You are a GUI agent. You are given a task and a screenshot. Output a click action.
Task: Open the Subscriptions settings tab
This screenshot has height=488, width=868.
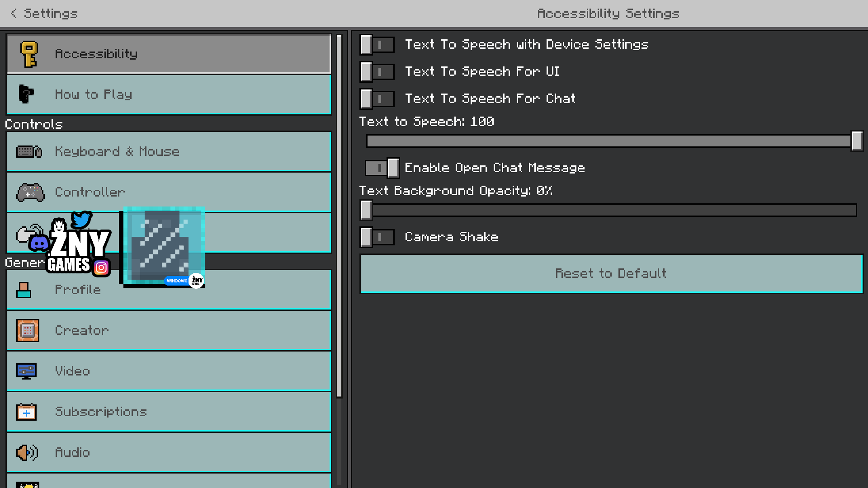tap(168, 412)
